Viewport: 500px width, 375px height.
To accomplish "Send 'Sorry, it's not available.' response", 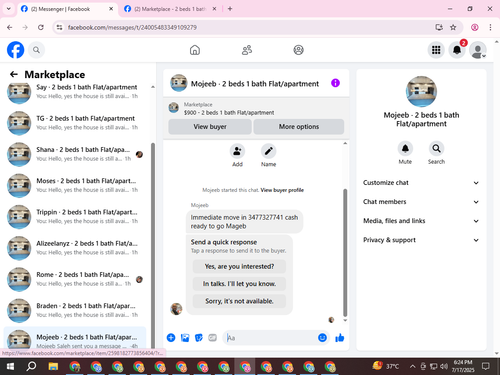I will 239,301.
